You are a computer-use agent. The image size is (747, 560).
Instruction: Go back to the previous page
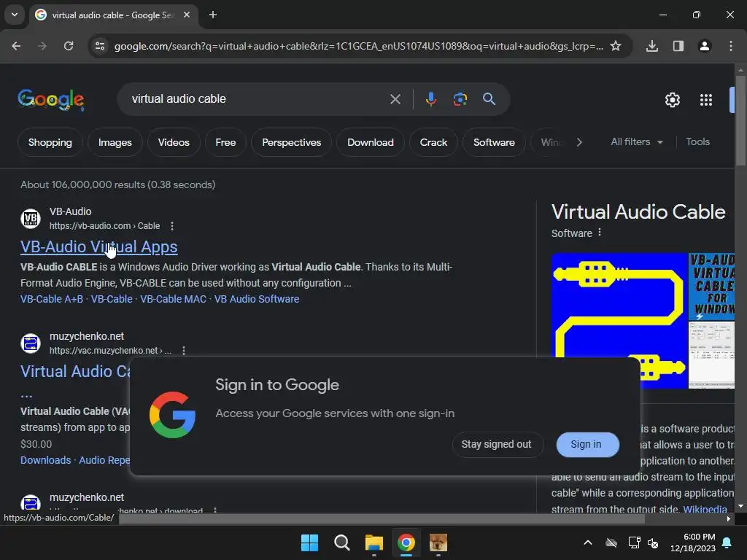click(16, 46)
